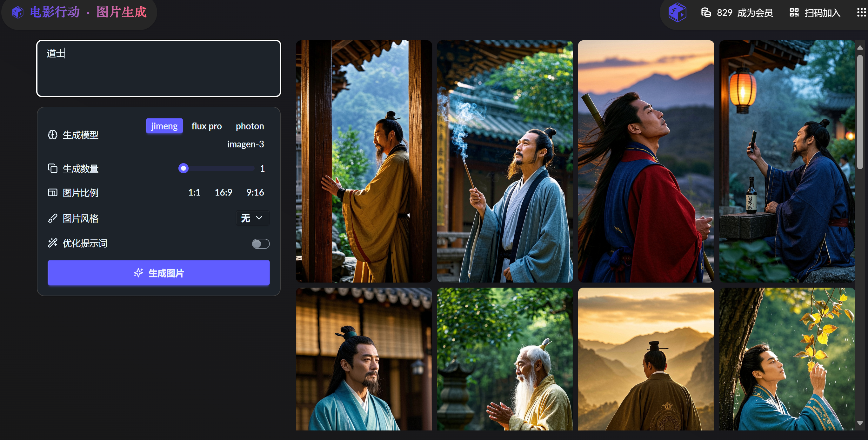Click the coins credit balance icon

tap(706, 12)
